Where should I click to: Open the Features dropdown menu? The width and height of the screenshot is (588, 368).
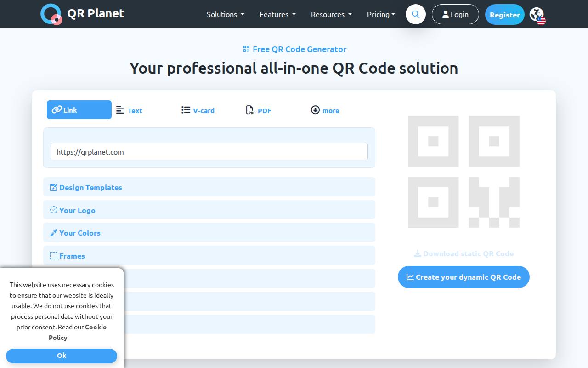tap(277, 14)
